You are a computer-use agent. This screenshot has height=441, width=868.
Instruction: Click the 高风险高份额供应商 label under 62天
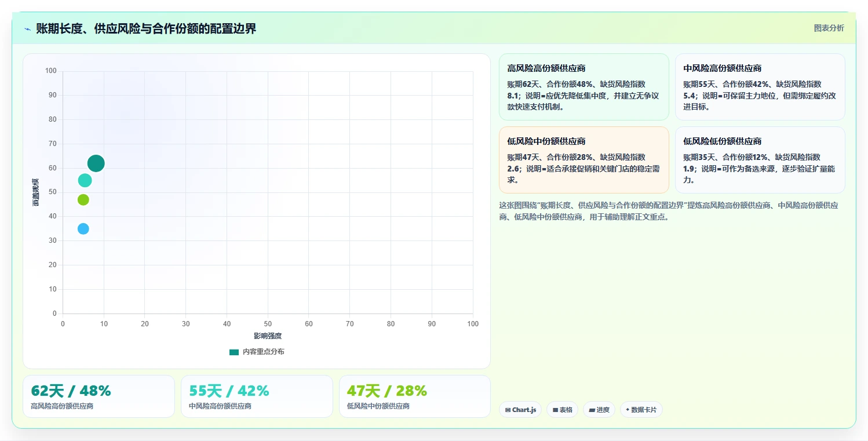coord(62,406)
